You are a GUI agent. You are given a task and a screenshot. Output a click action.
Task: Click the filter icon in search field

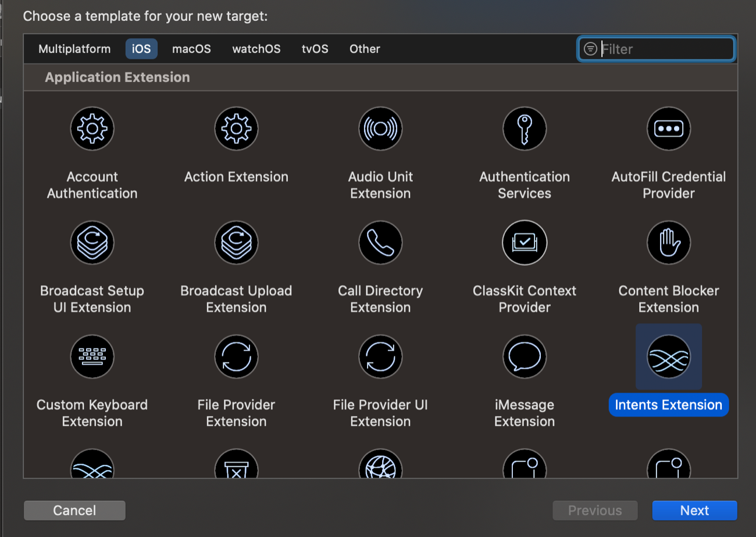pos(590,49)
